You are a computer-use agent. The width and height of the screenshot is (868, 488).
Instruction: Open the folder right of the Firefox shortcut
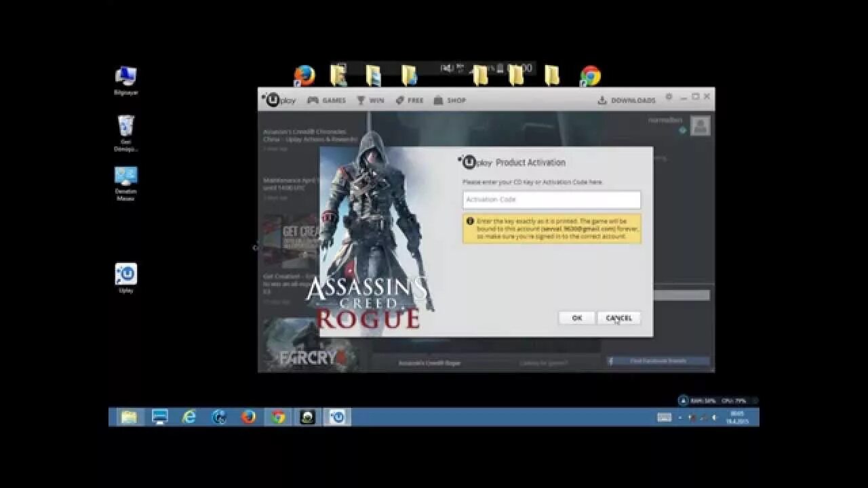338,75
